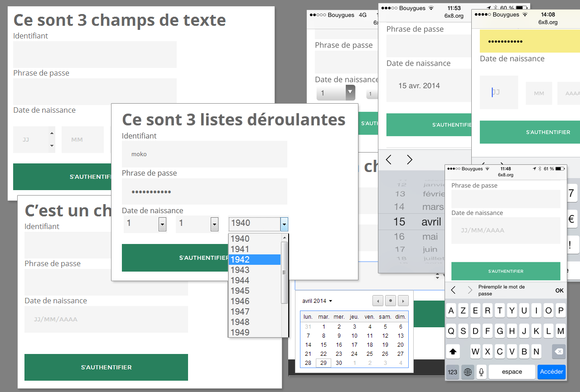The height and width of the screenshot is (392, 580).
Task: Tap the backspace delete key
Action: (559, 351)
